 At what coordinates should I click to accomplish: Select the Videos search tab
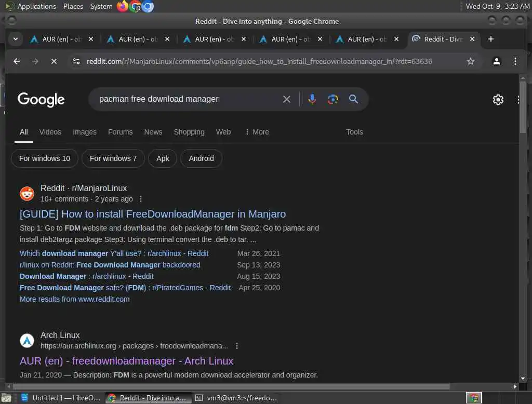(x=50, y=132)
